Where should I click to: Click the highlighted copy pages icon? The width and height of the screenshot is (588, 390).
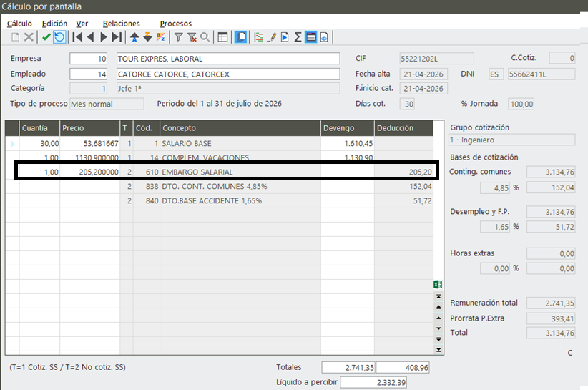click(241, 37)
